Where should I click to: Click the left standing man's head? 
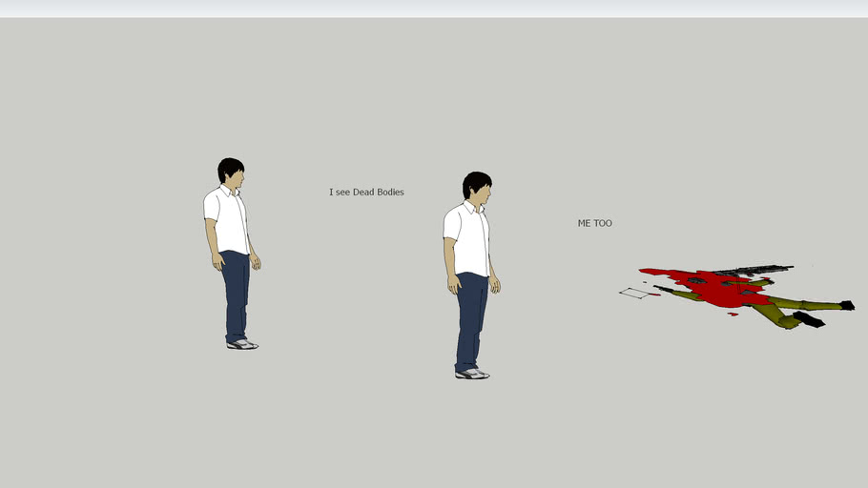232,173
